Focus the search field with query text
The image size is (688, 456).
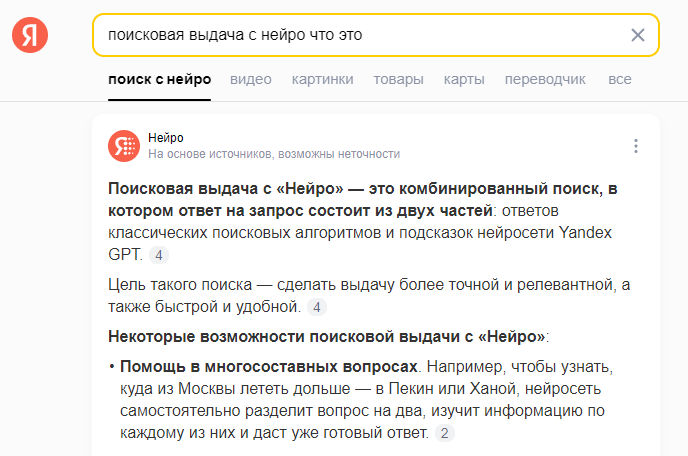click(x=376, y=35)
